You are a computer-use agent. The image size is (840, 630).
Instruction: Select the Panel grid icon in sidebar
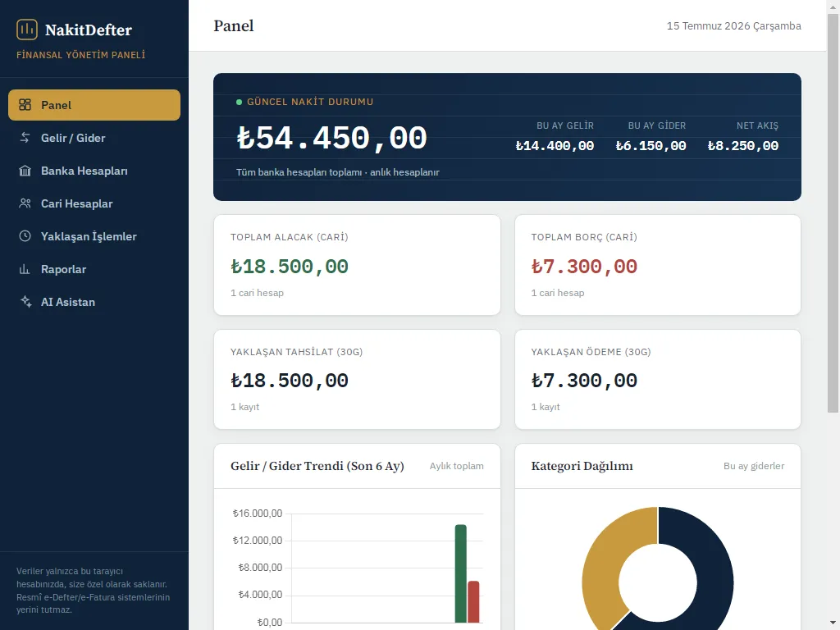25,104
